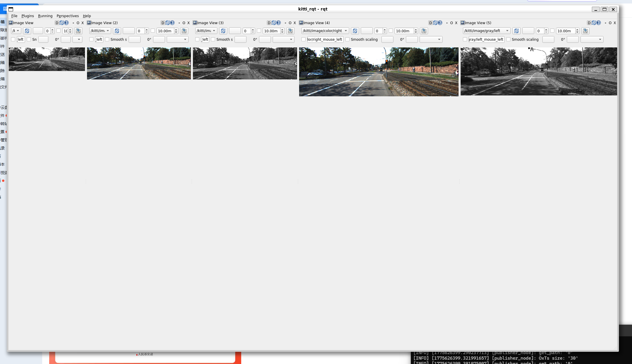Open color scheme dropdown in Image View (4)
This screenshot has width=632, height=364.
click(431, 39)
